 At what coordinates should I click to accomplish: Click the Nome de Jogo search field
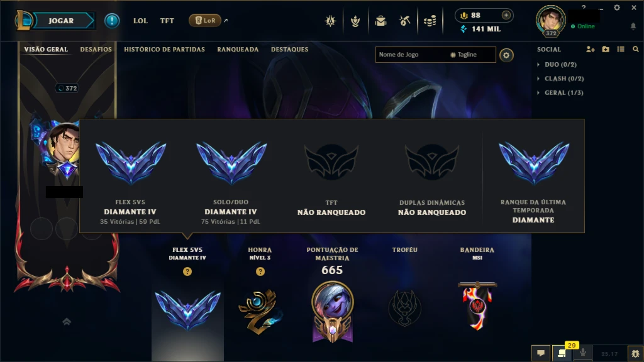click(411, 55)
